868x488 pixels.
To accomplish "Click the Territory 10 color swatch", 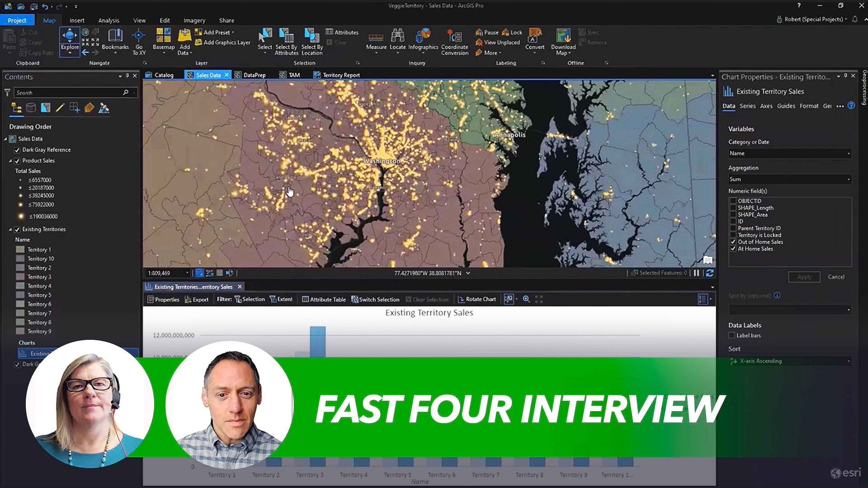I will 20,259.
